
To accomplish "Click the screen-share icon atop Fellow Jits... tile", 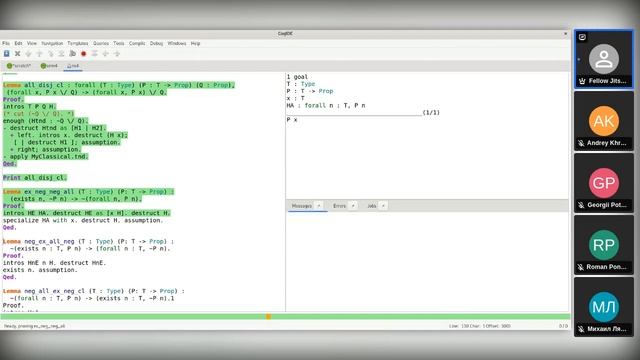I will pos(582,37).
